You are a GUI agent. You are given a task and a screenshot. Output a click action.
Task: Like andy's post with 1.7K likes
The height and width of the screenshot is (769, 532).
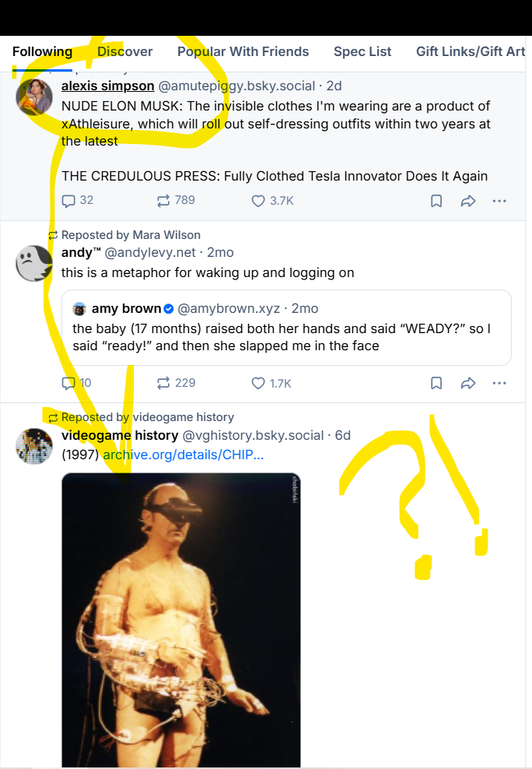pos(258,383)
